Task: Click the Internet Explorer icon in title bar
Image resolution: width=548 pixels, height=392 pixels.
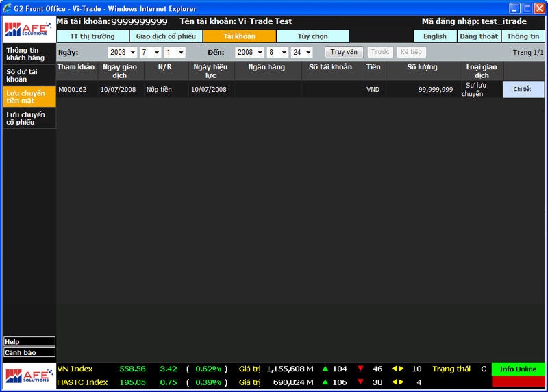Action: click(x=7, y=8)
